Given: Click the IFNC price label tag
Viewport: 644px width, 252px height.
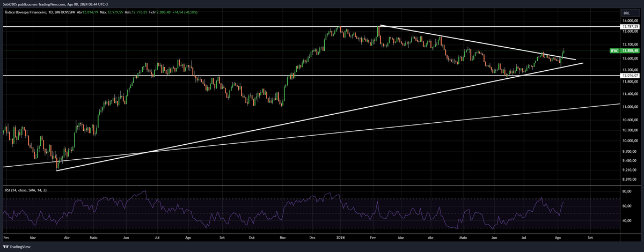Looking at the screenshot, I should pyautogui.click(x=615, y=50).
